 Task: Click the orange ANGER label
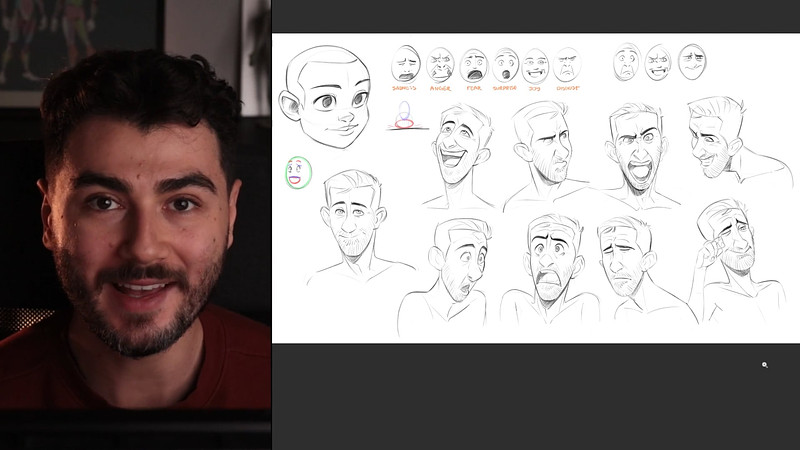(440, 88)
